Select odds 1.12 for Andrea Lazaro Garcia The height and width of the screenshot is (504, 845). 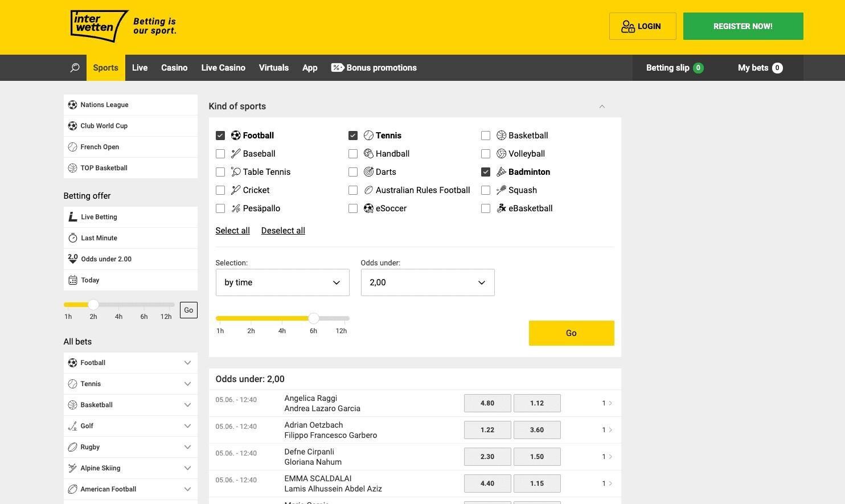[537, 403]
